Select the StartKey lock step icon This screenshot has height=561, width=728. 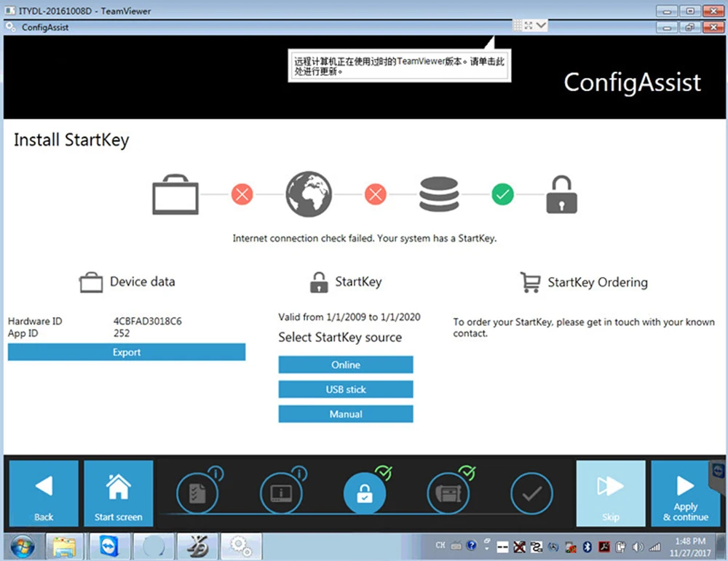[x=365, y=493]
